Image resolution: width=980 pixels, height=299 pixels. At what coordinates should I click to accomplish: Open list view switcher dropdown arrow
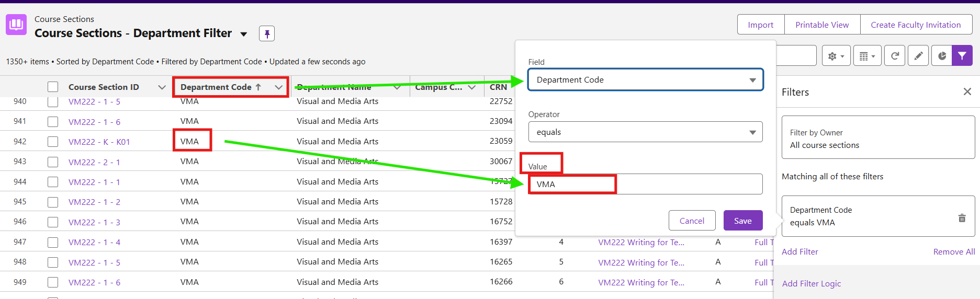click(x=244, y=34)
